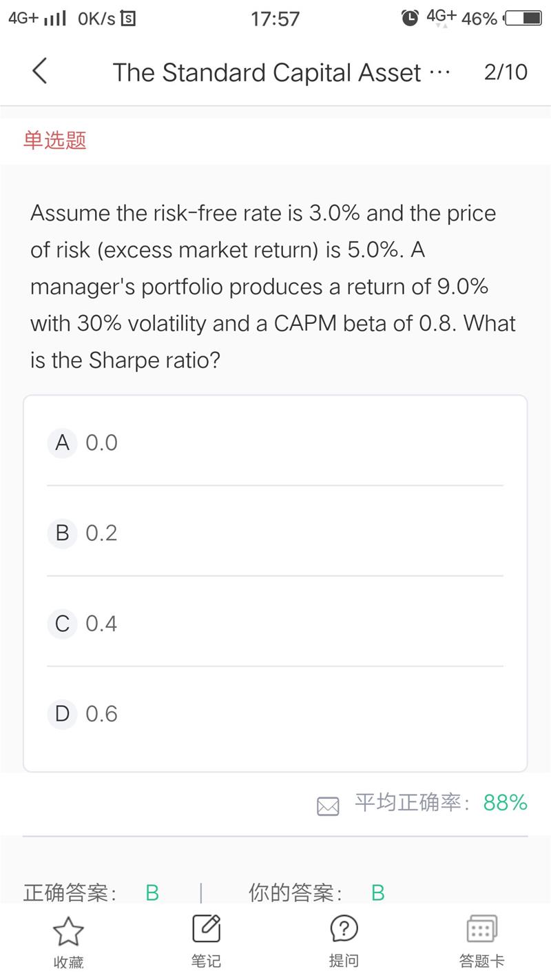
Task: Open the notes pencil icon
Action: (x=206, y=929)
